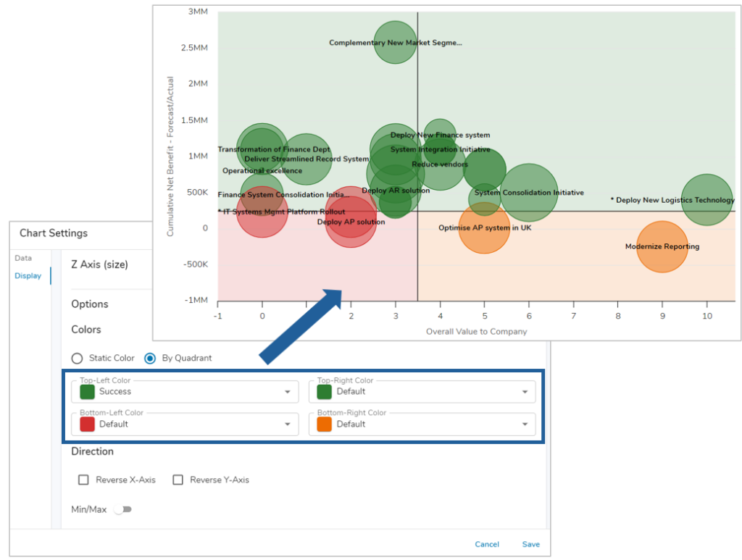Click the Optimise AP system in UK bubble

click(484, 229)
